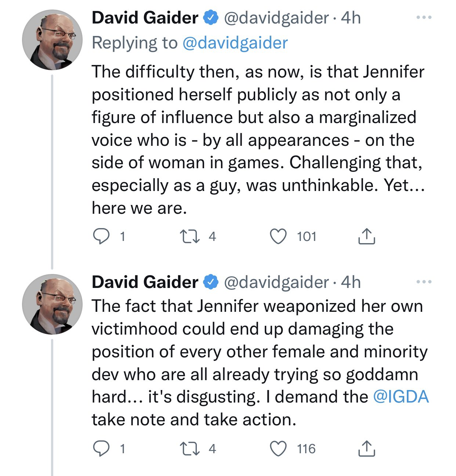The image size is (456, 476).
Task: Like the first tweet with 101 likes
Action: point(278,237)
